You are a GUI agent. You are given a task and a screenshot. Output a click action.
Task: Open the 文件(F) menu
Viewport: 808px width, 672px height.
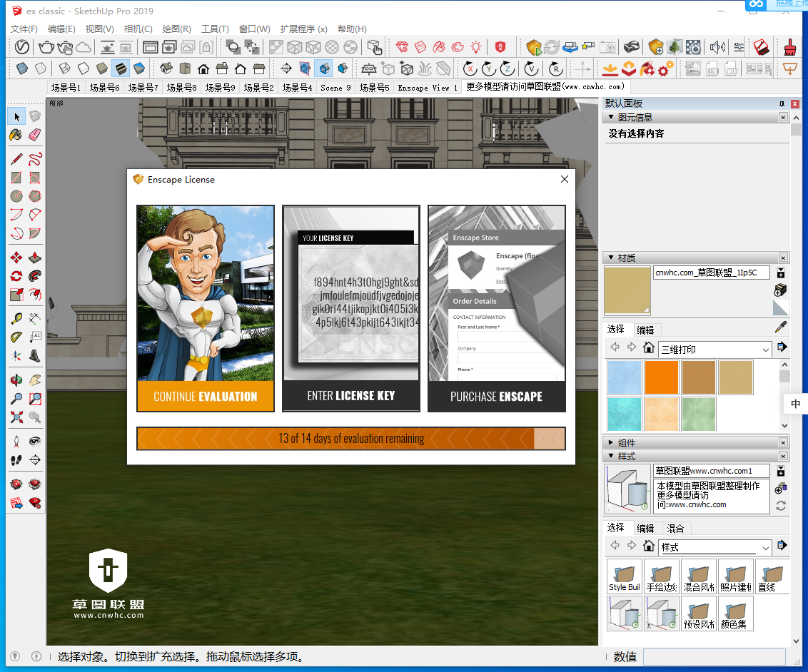[x=24, y=29]
